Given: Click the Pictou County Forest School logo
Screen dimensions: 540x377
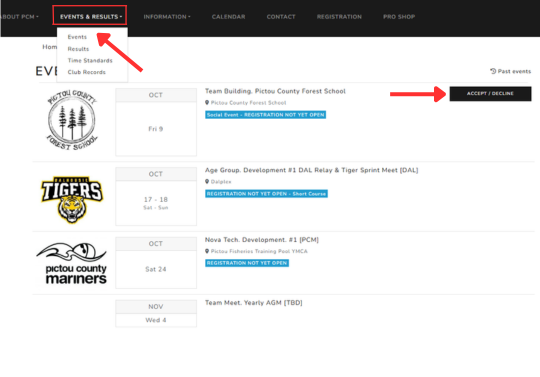Looking at the screenshot, I should (x=72, y=120).
